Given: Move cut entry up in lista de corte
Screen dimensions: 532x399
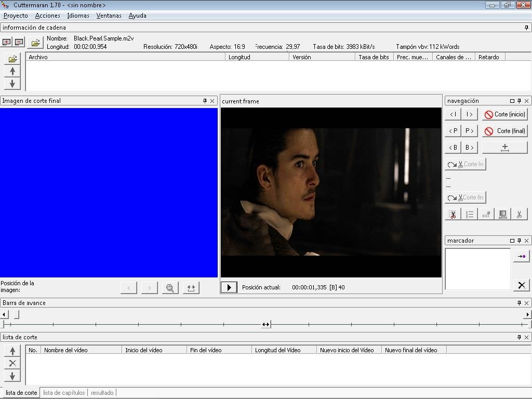Looking at the screenshot, I should (12, 351).
